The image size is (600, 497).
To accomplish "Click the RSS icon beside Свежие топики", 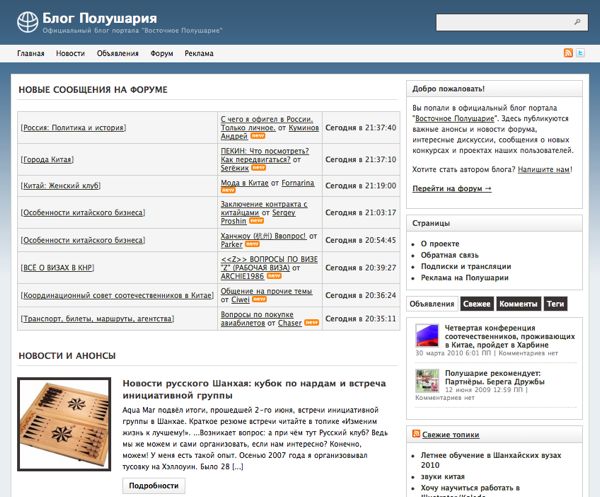I will [x=416, y=436].
